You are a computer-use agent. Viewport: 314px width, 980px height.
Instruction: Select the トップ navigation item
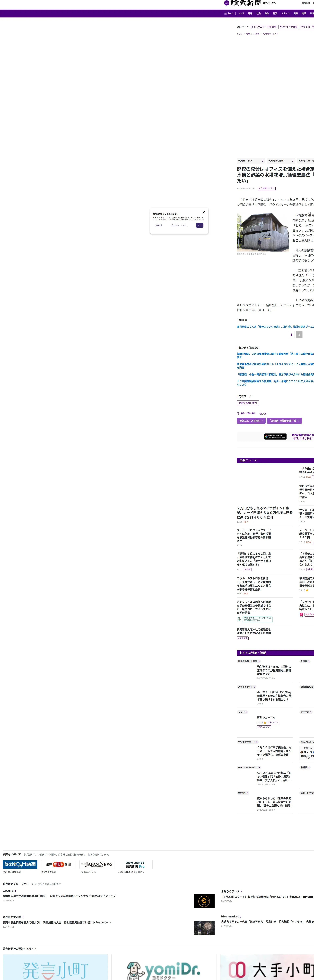tap(241, 13)
